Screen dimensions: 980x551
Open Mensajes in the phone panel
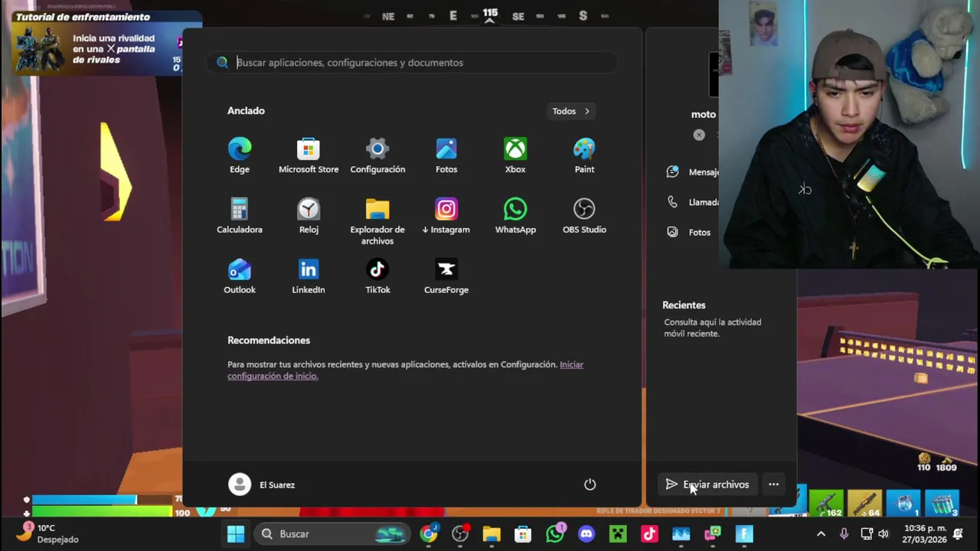coord(692,172)
